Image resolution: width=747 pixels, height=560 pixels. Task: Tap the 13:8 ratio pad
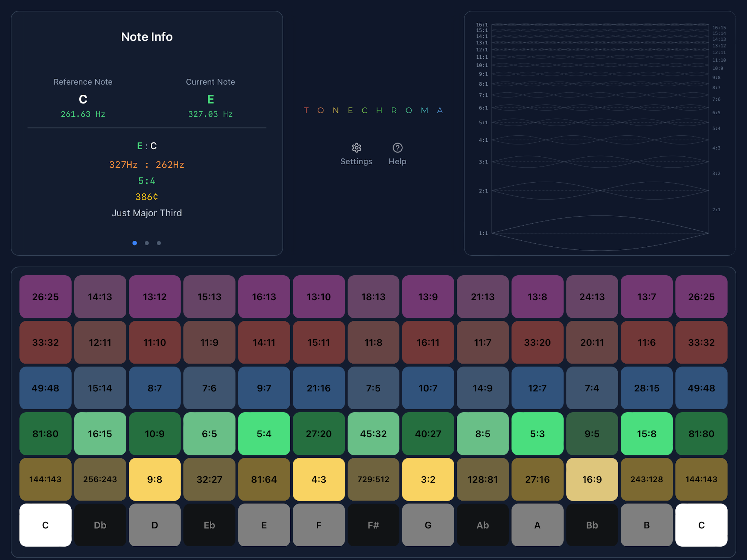click(537, 297)
